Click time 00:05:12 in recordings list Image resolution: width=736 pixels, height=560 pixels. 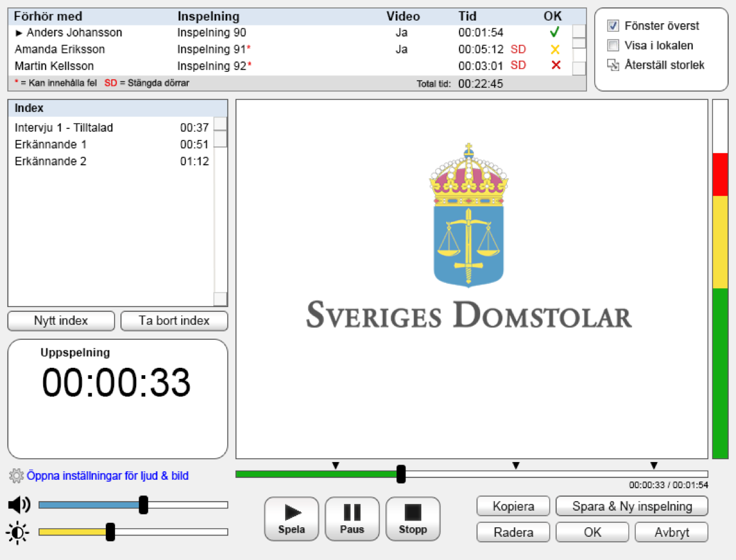pos(481,49)
